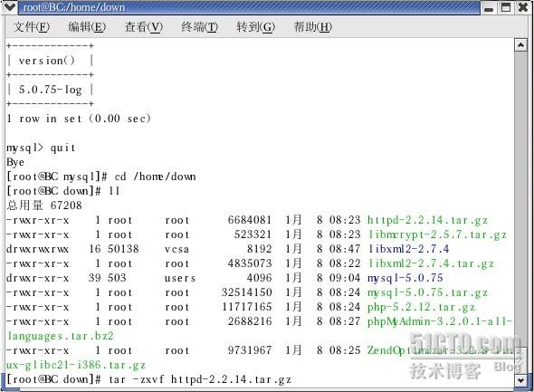The width and height of the screenshot is (534, 392).
Task: Open the 帮助(H) menu
Action: point(312,26)
